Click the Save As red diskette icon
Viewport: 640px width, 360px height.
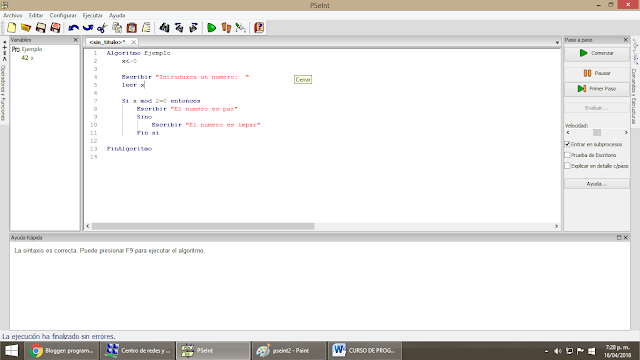pos(55,28)
